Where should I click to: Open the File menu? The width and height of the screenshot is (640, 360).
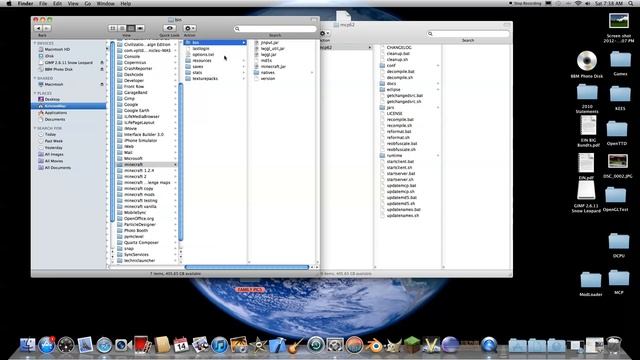click(43, 3)
